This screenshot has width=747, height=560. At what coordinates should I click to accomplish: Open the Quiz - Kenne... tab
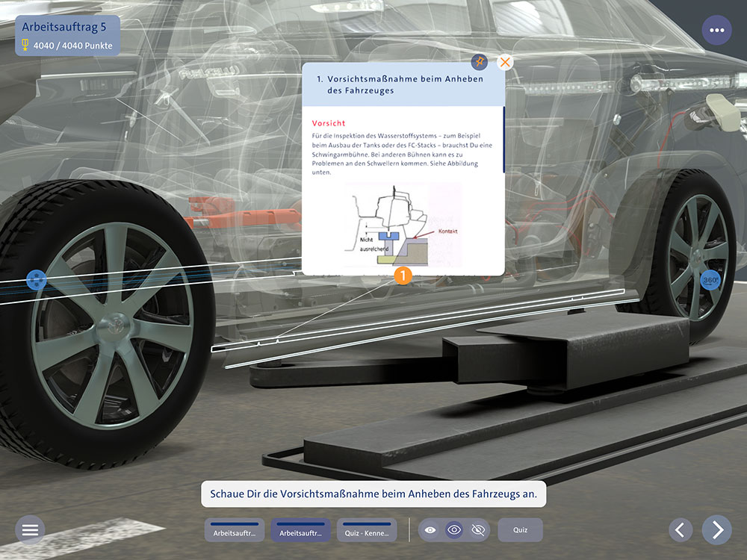[367, 531]
